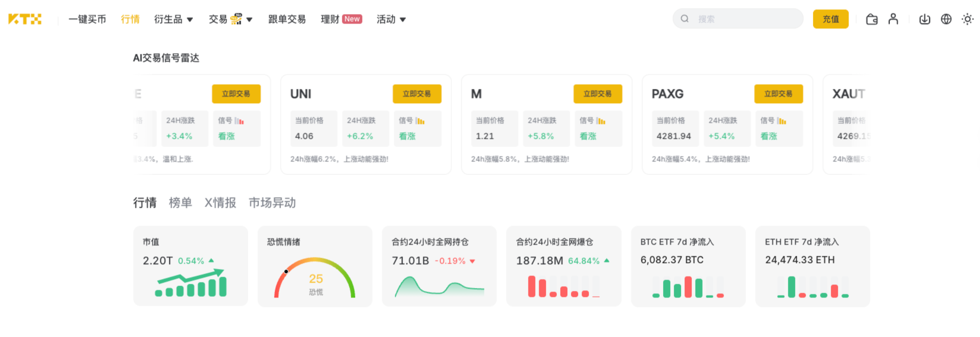Click the UNI coin name
This screenshot has width=980, height=337.
coord(300,94)
